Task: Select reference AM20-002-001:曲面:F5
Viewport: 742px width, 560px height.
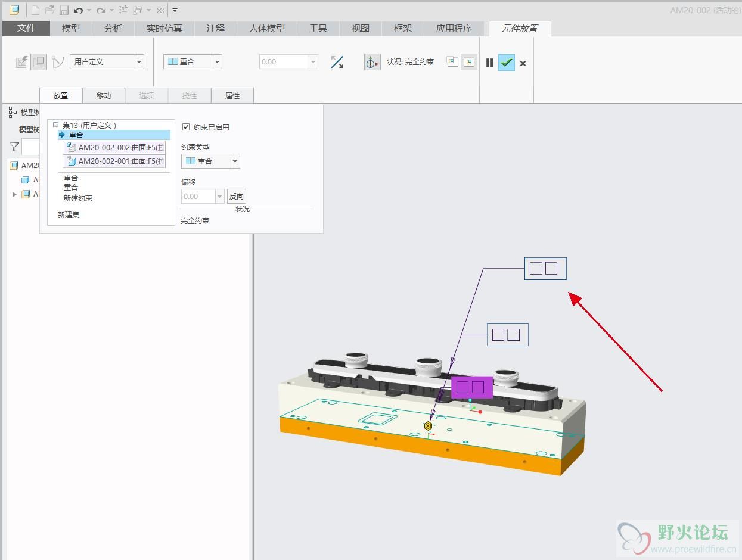Action: click(x=114, y=161)
